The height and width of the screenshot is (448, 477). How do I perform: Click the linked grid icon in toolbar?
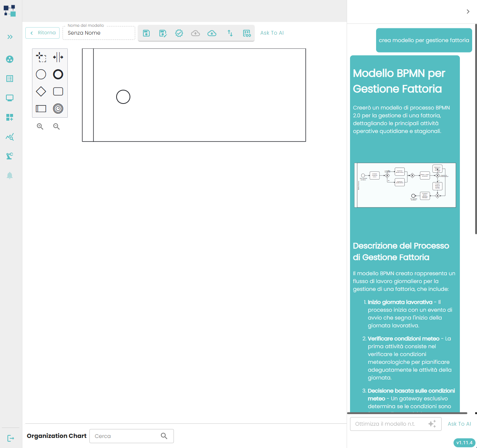click(x=247, y=33)
